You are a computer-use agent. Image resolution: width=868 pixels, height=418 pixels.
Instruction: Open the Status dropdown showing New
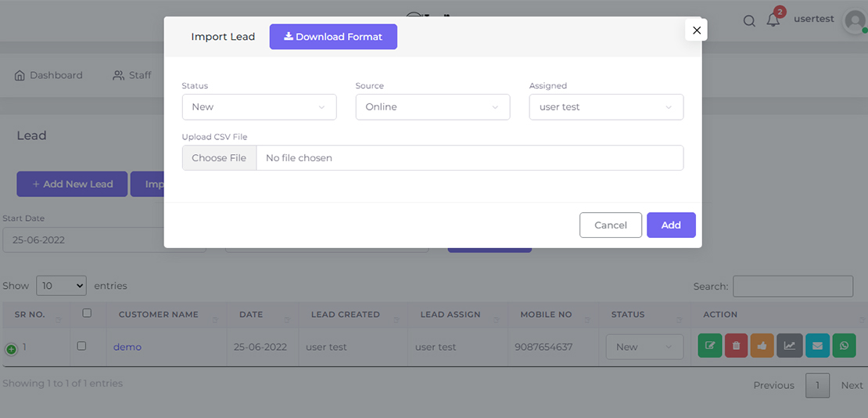click(259, 107)
